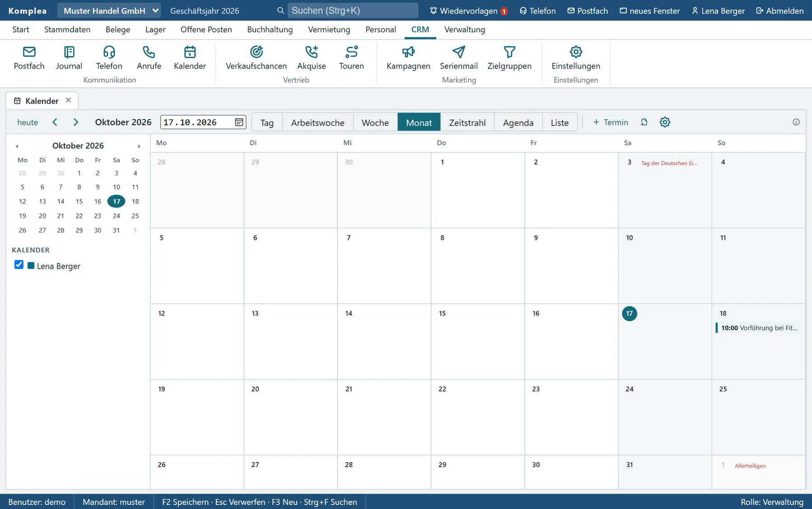812x509 pixels.
Task: Open the Buchhaltung menu tab
Action: (x=270, y=29)
